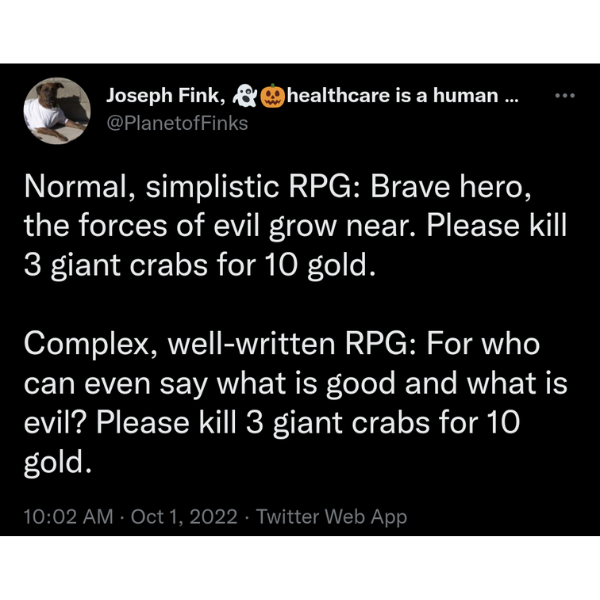Click the jack-o'-lantern pumpkin emoji
600x600 pixels.
272,96
